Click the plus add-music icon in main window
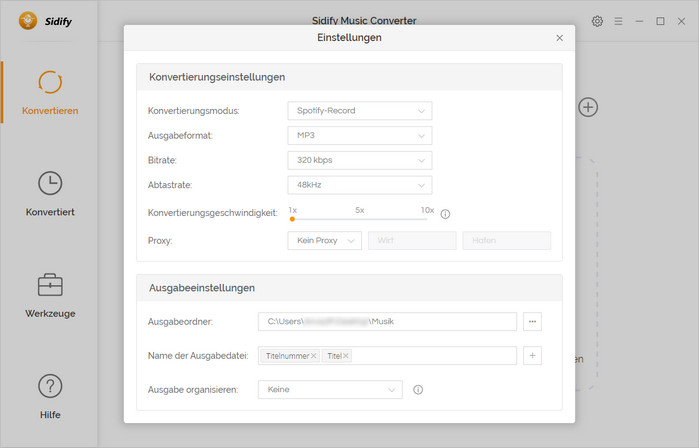Image resolution: width=699 pixels, height=448 pixels. tap(588, 107)
